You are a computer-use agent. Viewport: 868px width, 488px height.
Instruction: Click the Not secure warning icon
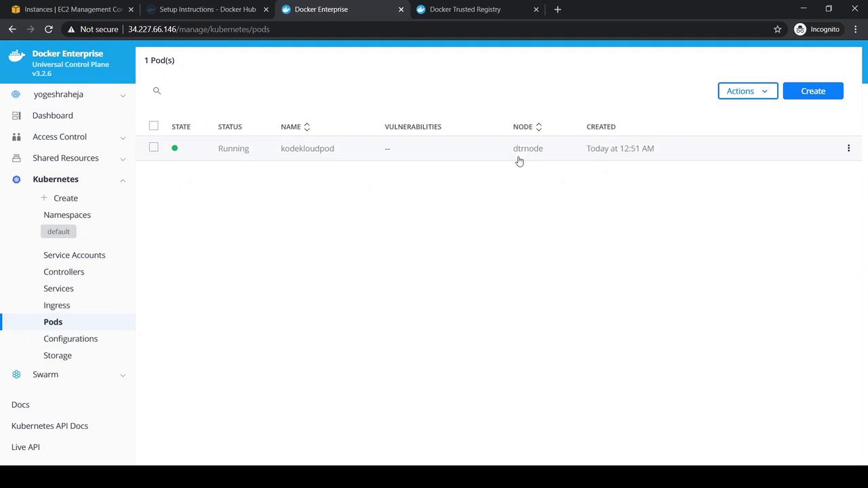pos(71,29)
